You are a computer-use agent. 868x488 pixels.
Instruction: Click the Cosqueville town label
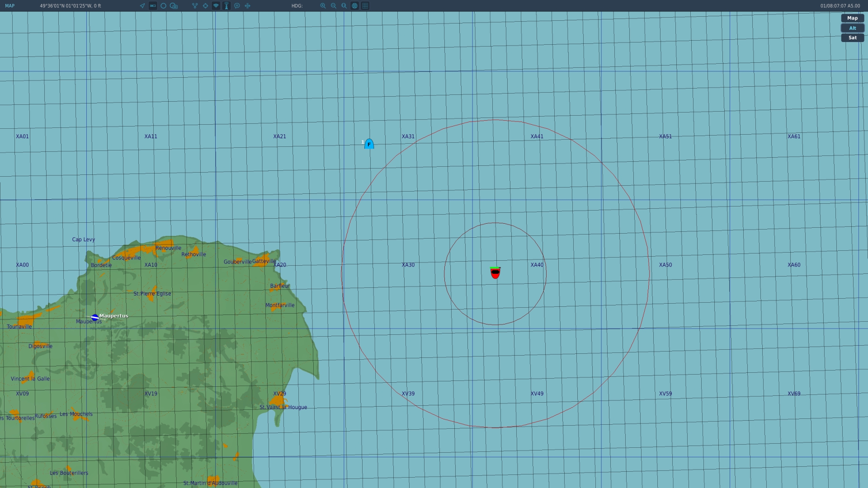coord(127,258)
